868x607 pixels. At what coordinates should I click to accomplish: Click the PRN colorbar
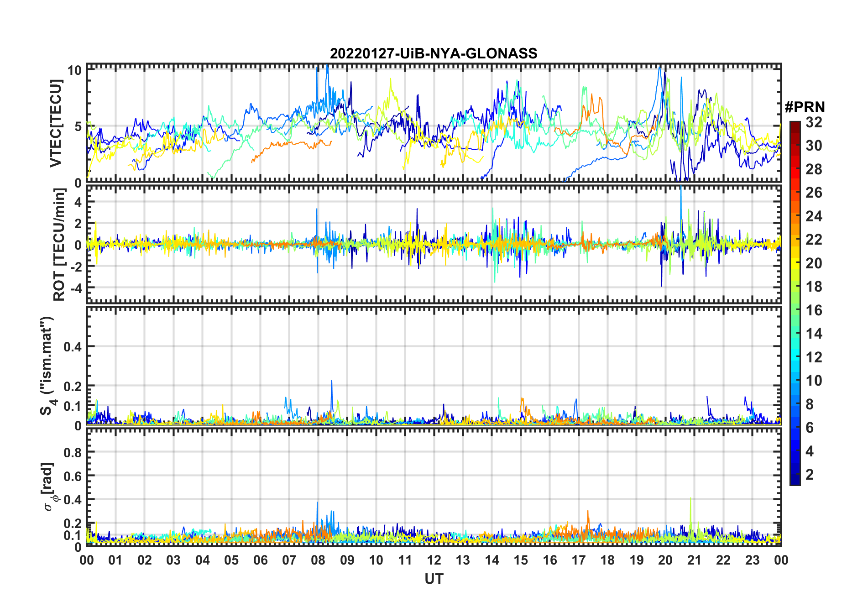pos(795,303)
